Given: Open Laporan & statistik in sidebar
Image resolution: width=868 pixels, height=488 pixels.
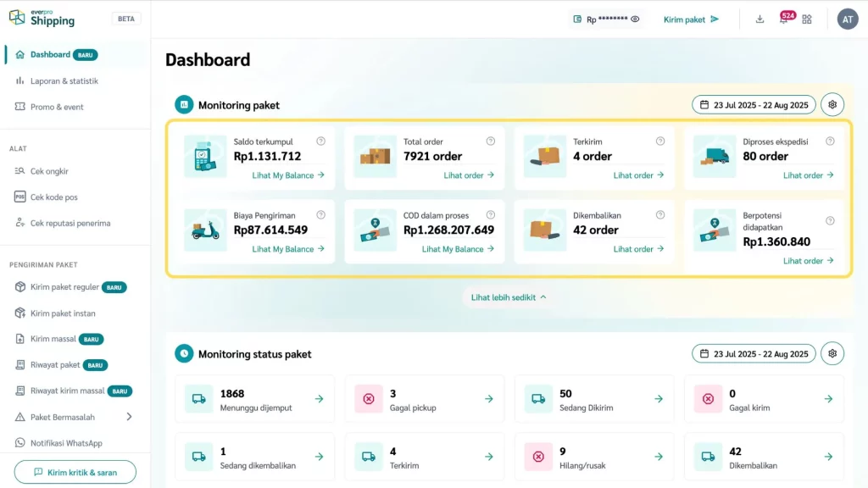Looking at the screenshot, I should [64, 81].
